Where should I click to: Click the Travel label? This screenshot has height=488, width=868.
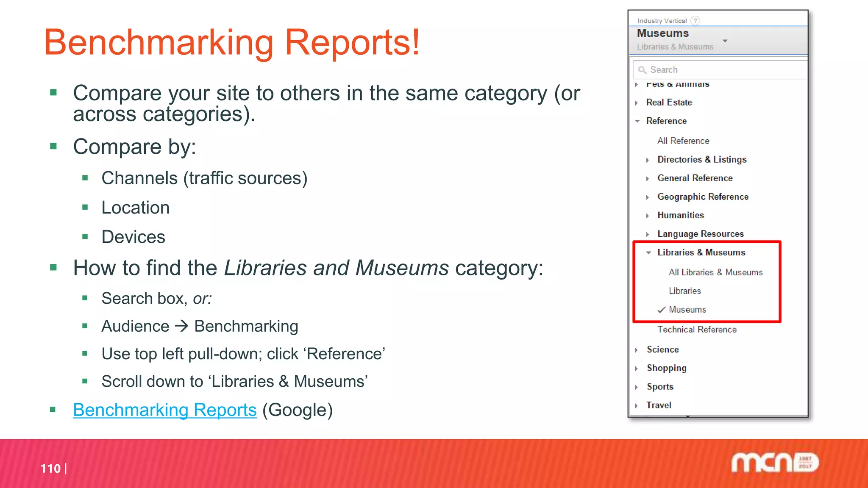point(659,405)
